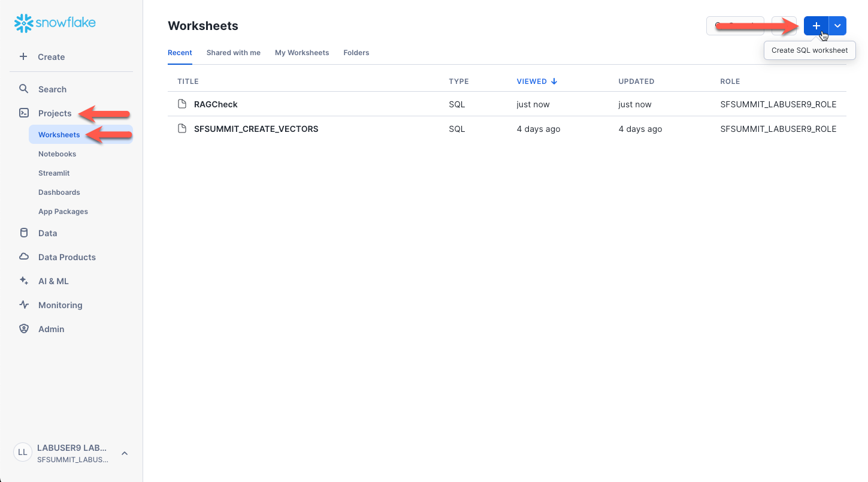Viewport: 868px width, 482px height.
Task: Go to Notebooks in the sidebar
Action: tap(57, 154)
